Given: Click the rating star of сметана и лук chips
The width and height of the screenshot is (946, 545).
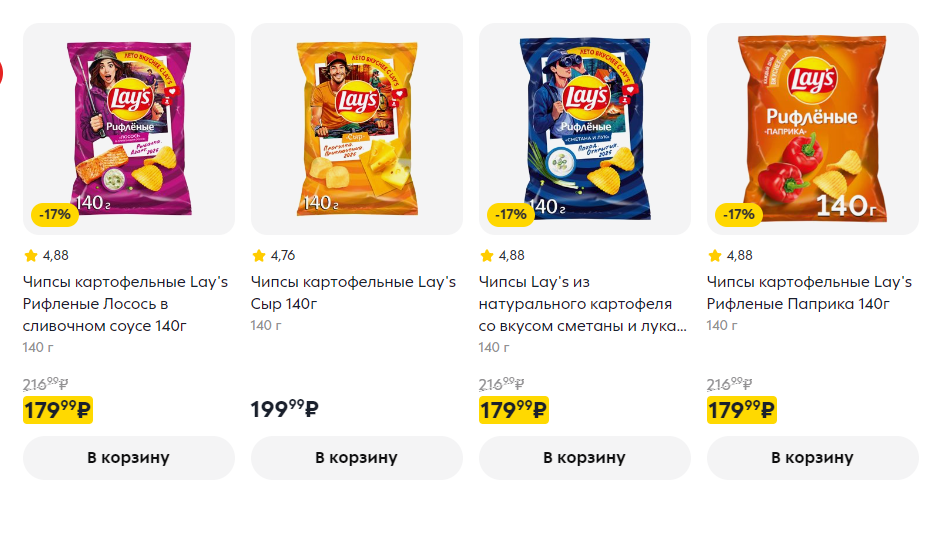Looking at the screenshot, I should click(x=487, y=256).
